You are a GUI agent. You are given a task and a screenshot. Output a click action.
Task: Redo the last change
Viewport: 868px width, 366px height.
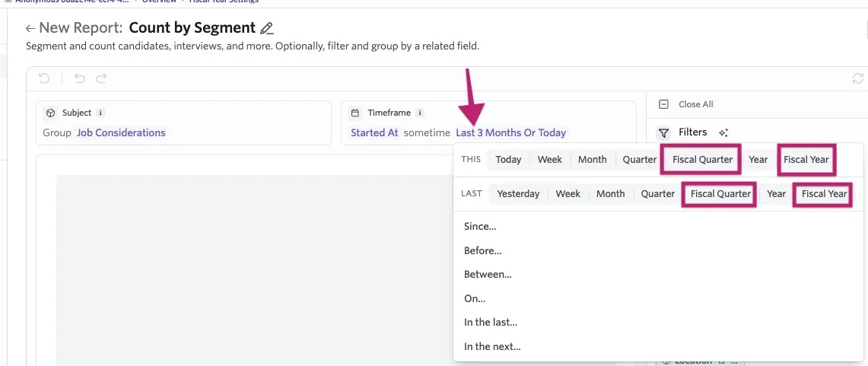point(100,78)
